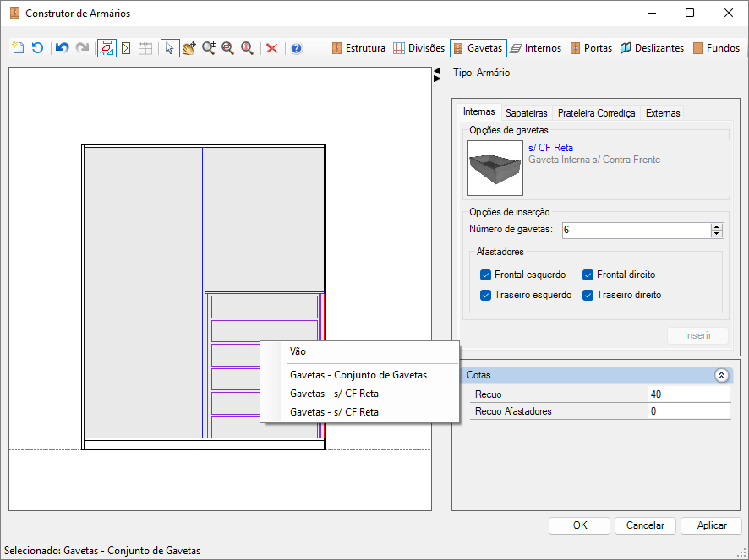Click the Recuo value 40
749x560 pixels.
(689, 394)
